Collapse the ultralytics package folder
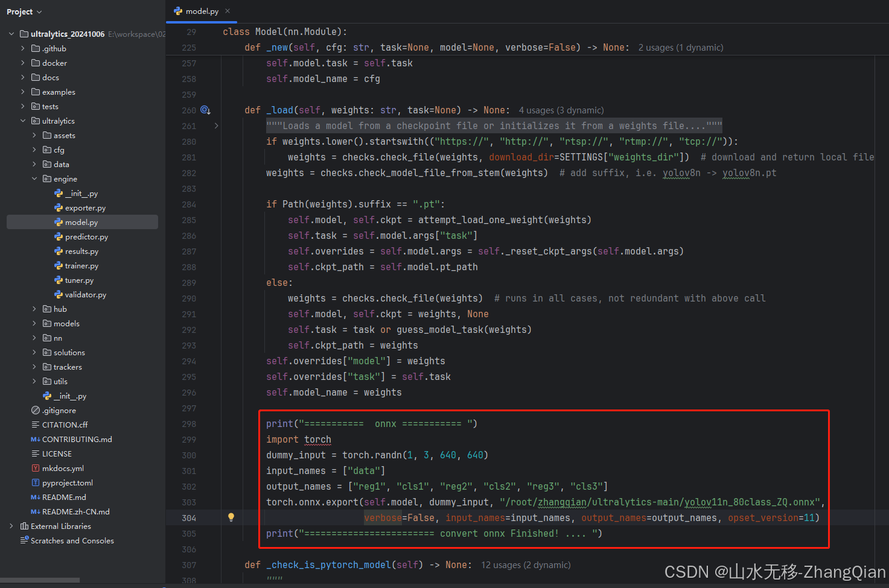The image size is (889, 588). [x=23, y=121]
